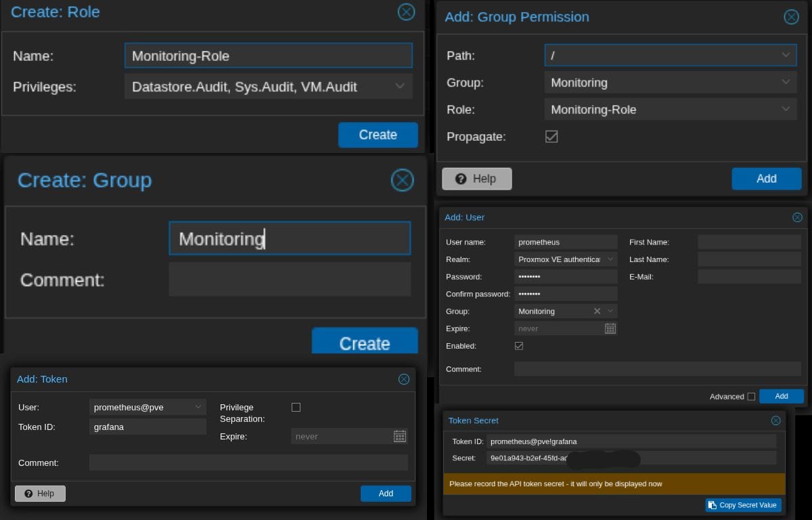Close the Token Secret dialog
812x520 pixels.
(x=775, y=420)
